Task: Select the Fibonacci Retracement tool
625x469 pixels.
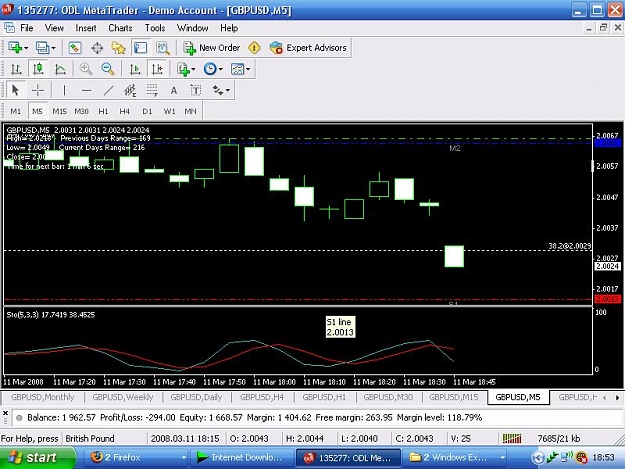Action: 152,90
